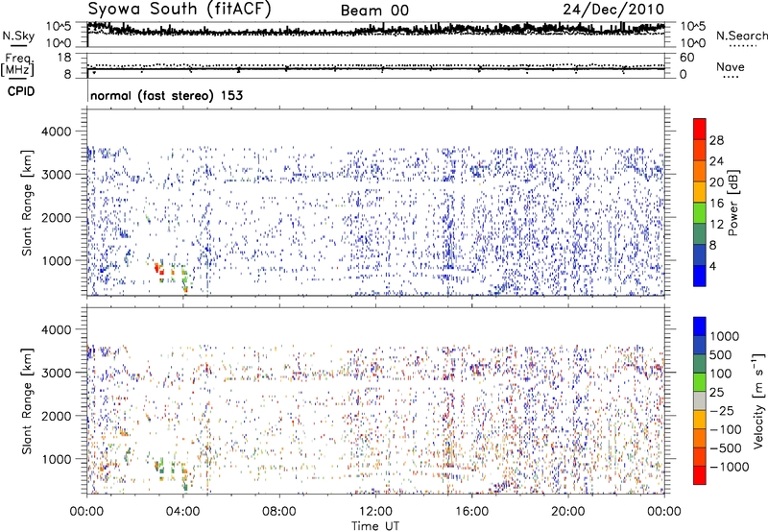768x532 pixels.
Task: Click the "4000" range label in the power panel
Action: [x=57, y=132]
